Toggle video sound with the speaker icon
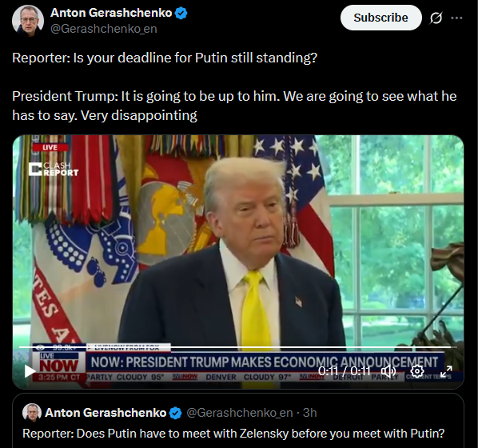 pyautogui.click(x=388, y=371)
